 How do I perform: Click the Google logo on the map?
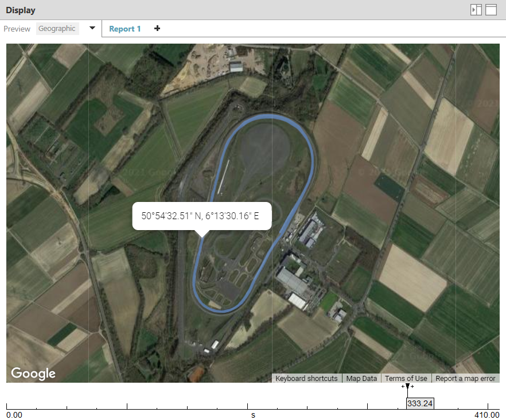(x=33, y=374)
